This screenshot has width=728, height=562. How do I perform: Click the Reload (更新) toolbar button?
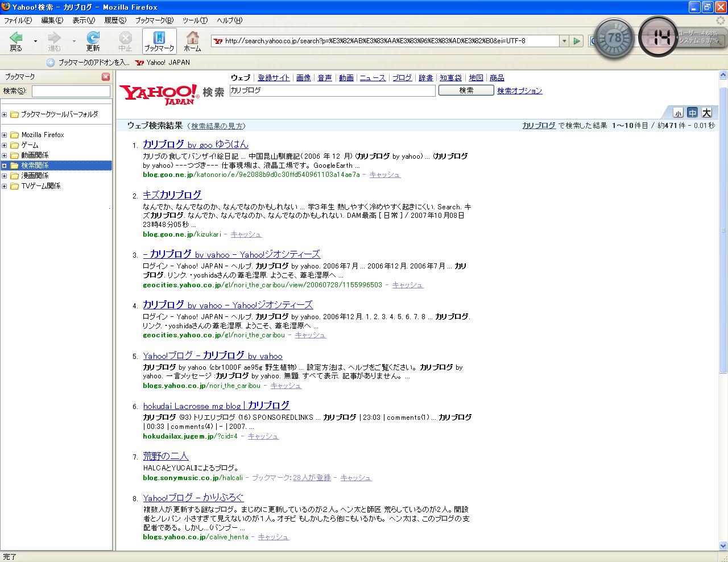coord(93,42)
